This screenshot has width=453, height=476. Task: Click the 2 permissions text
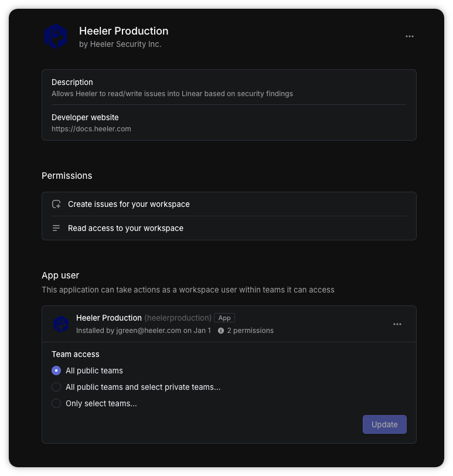click(x=250, y=331)
